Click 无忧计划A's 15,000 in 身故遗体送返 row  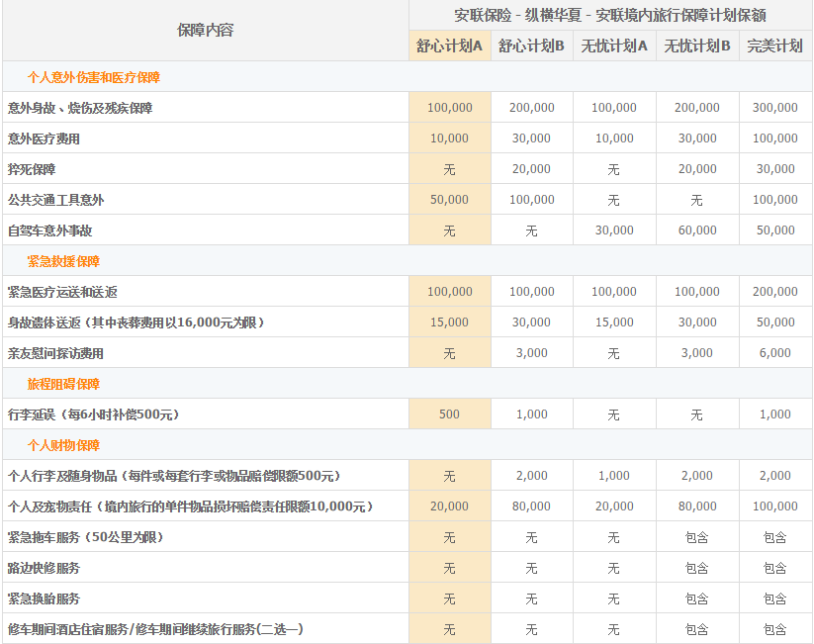(x=614, y=322)
